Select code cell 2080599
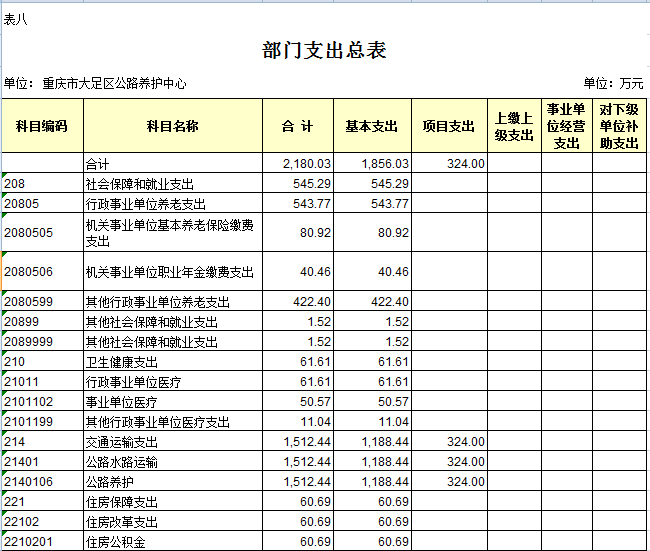Viewport: 650px width, 551px height. coord(42,301)
